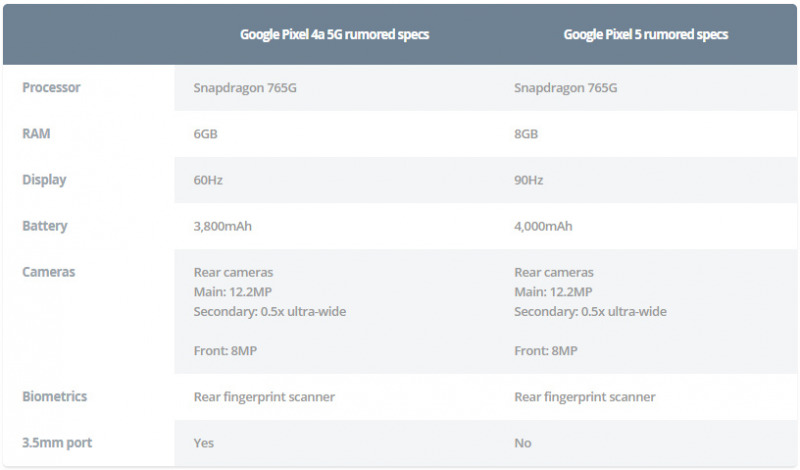Select Pixel 5 Front: 8MP camera text

point(545,351)
